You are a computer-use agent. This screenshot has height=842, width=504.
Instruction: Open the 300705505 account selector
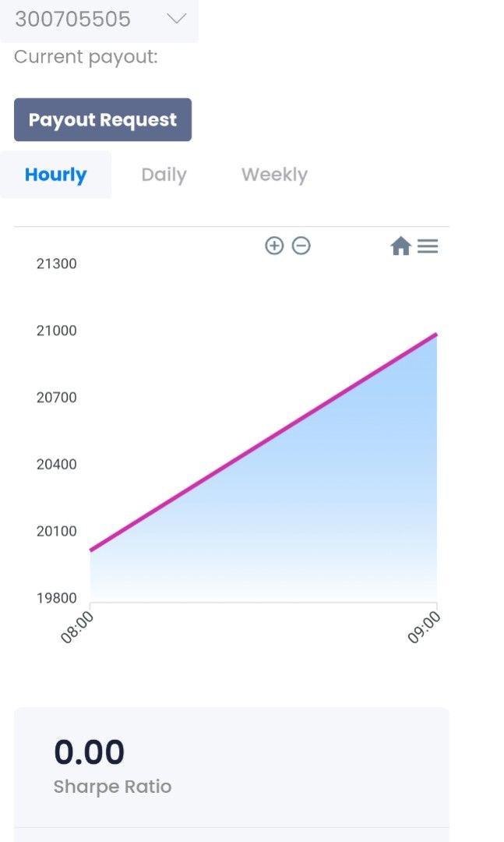tap(99, 19)
